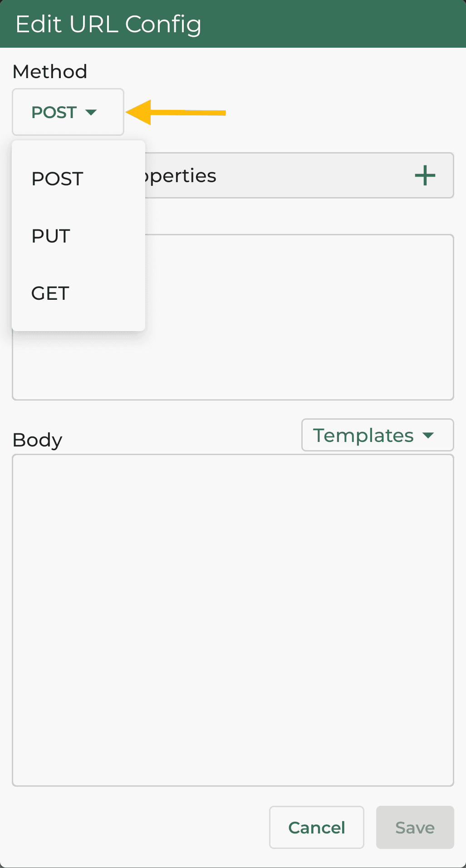Click the caret arrow on Method button
The image size is (466, 868).
pyautogui.click(x=91, y=112)
